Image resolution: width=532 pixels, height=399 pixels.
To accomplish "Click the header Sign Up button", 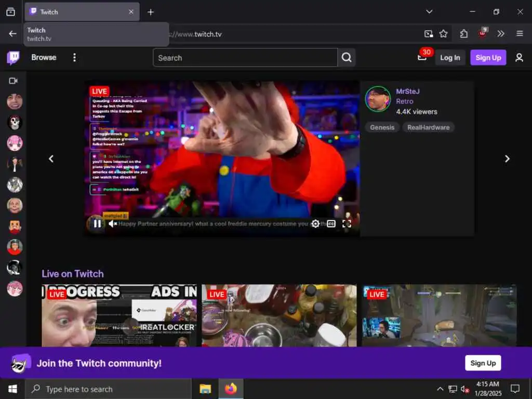I will tap(488, 58).
